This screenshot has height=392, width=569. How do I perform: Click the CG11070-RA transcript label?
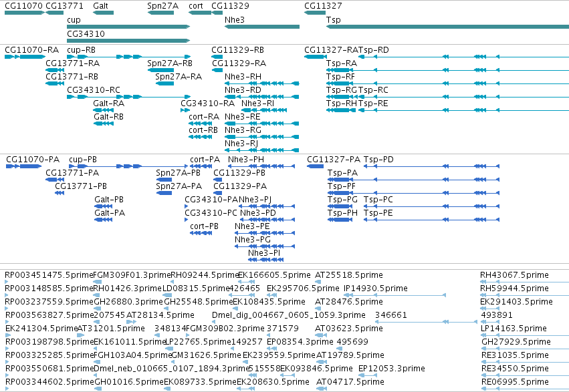(32, 50)
